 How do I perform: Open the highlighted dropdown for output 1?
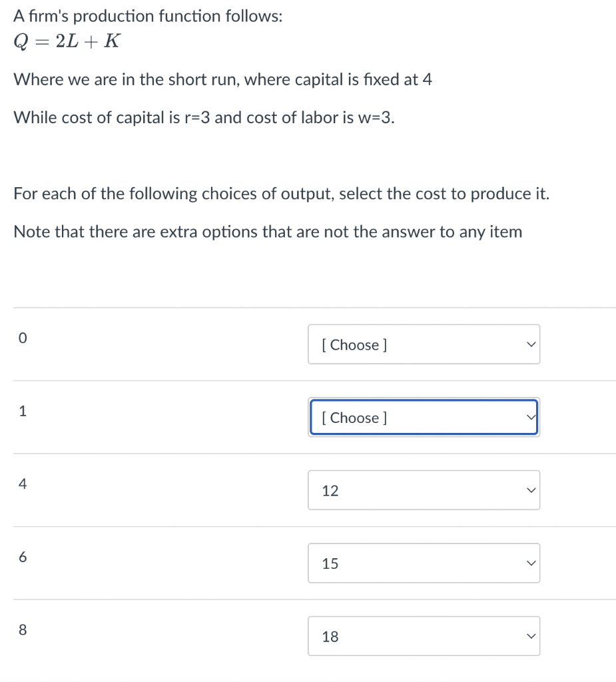(424, 417)
